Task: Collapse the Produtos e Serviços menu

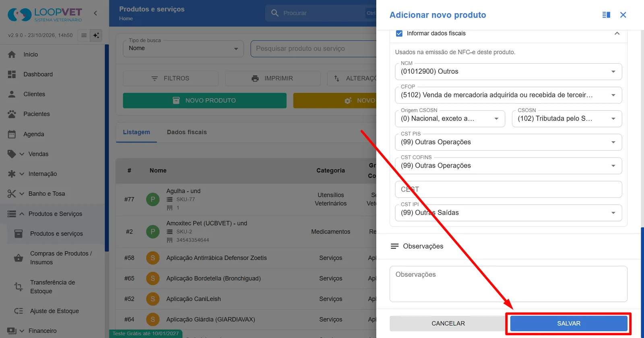Action: (22, 214)
